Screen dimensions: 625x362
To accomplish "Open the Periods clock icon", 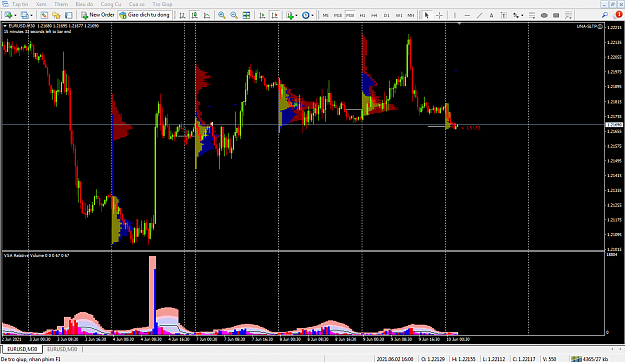I will 305,15.
